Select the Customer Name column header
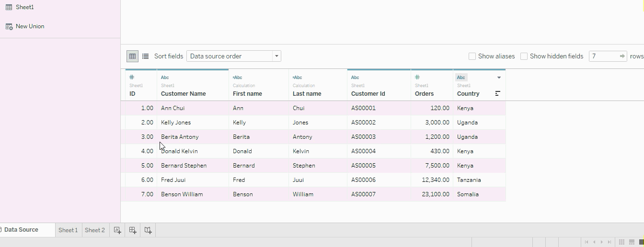The image size is (644, 247). [183, 94]
